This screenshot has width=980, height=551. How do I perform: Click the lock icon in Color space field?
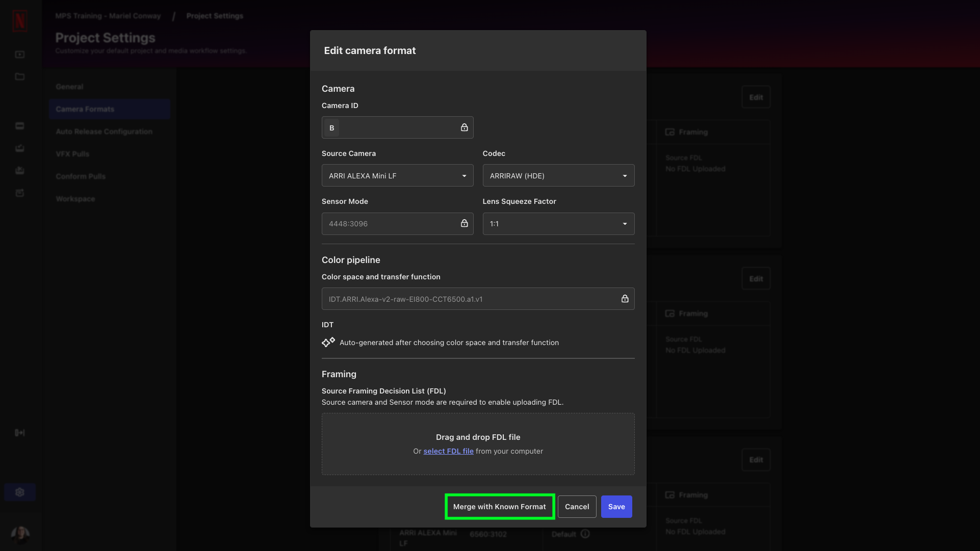[x=625, y=299]
